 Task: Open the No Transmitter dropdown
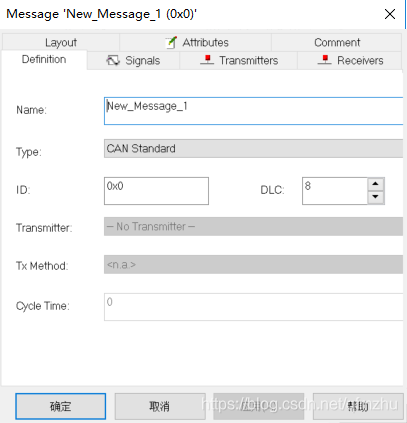(x=254, y=227)
